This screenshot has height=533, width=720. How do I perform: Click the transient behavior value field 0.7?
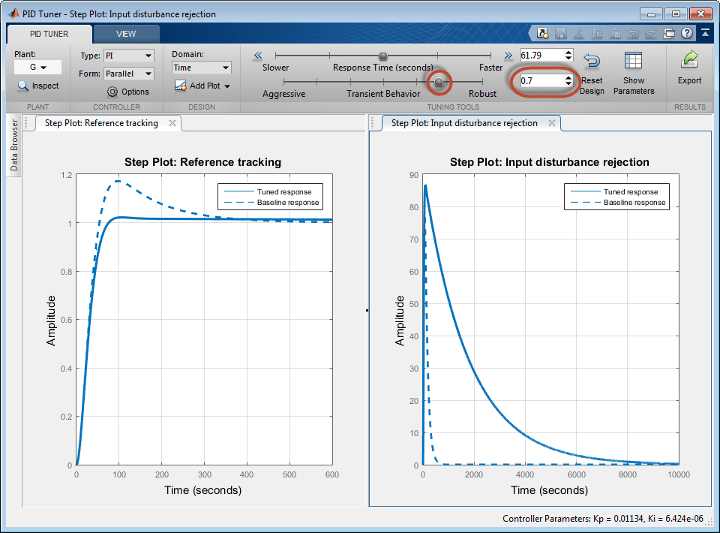[x=542, y=81]
